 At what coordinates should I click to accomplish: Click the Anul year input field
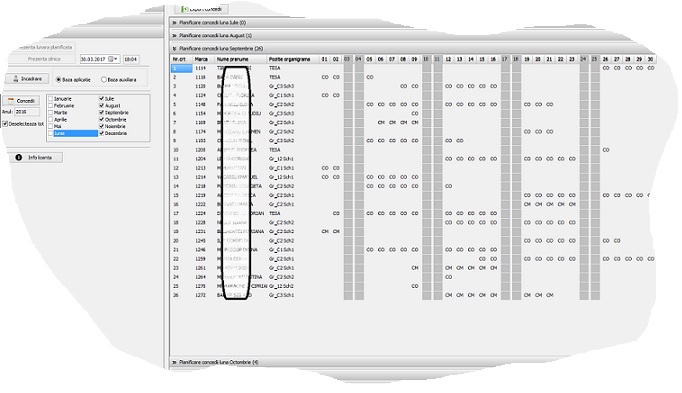[x=27, y=112]
